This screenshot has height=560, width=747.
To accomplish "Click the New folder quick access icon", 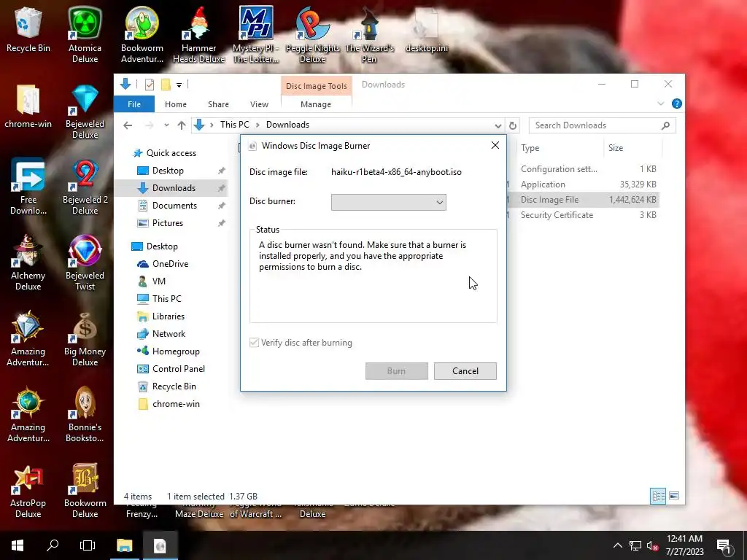I will 166,85.
